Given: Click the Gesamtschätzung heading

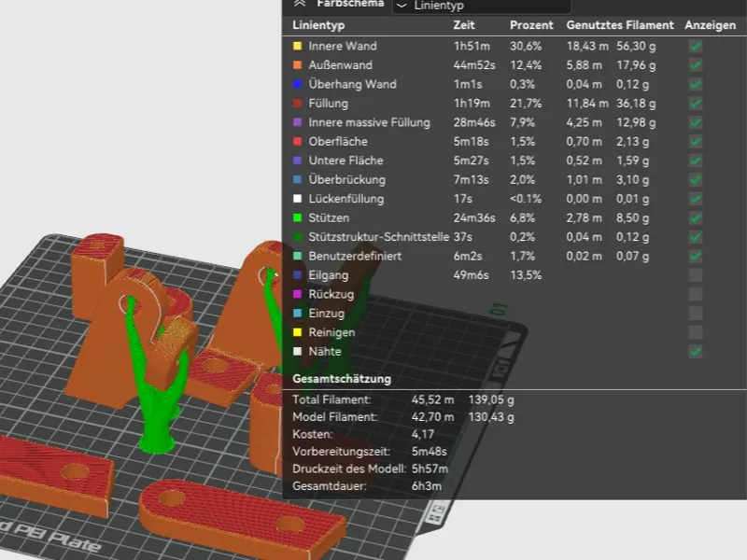Looking at the screenshot, I should (x=342, y=379).
